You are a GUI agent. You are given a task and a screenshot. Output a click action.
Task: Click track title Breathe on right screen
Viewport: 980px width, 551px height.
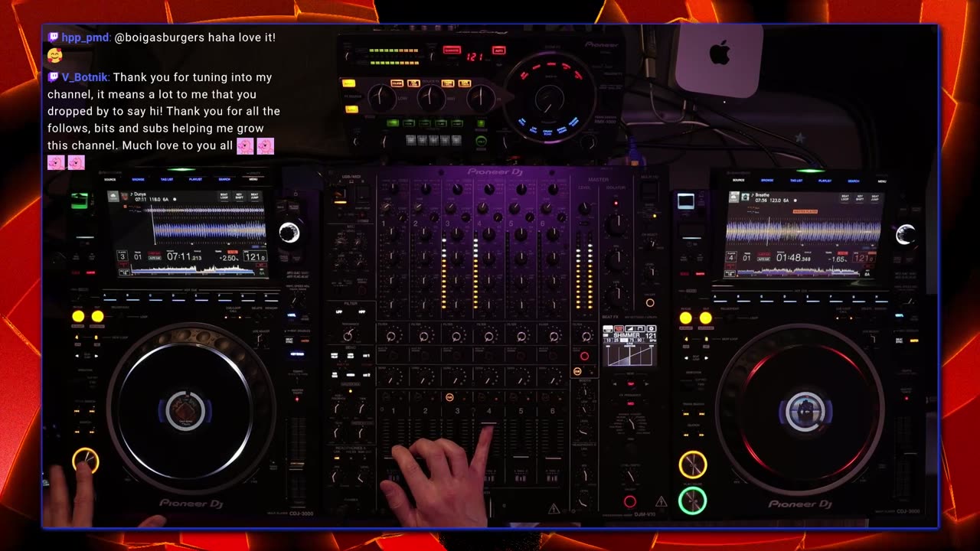pyautogui.click(x=761, y=196)
